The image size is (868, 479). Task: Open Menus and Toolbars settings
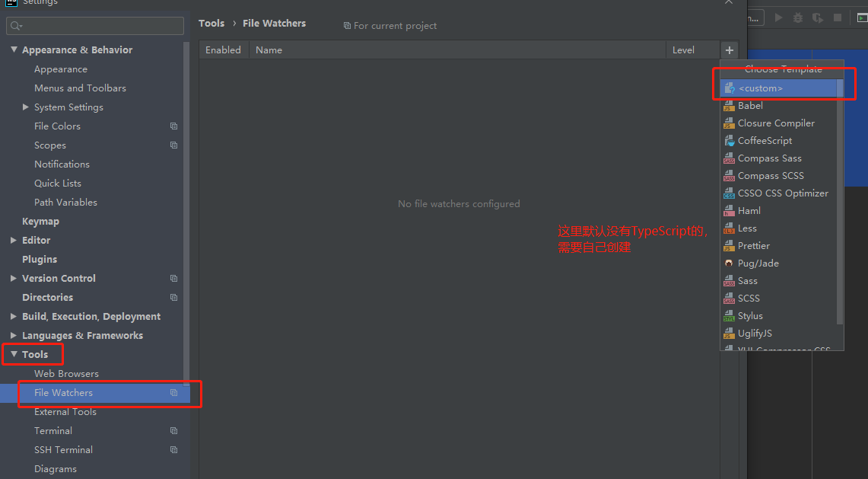(x=81, y=88)
